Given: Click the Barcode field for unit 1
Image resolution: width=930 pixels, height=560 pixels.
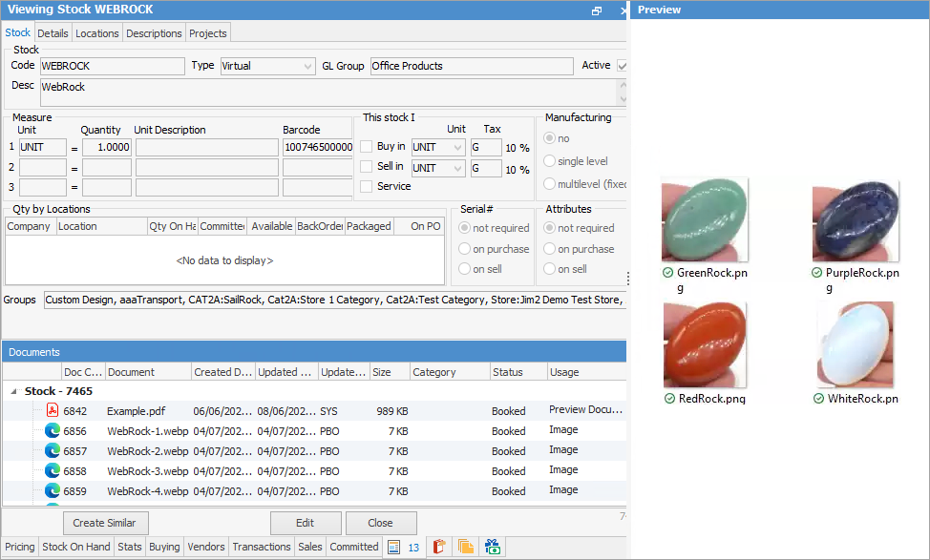Looking at the screenshot, I should 317,148.
